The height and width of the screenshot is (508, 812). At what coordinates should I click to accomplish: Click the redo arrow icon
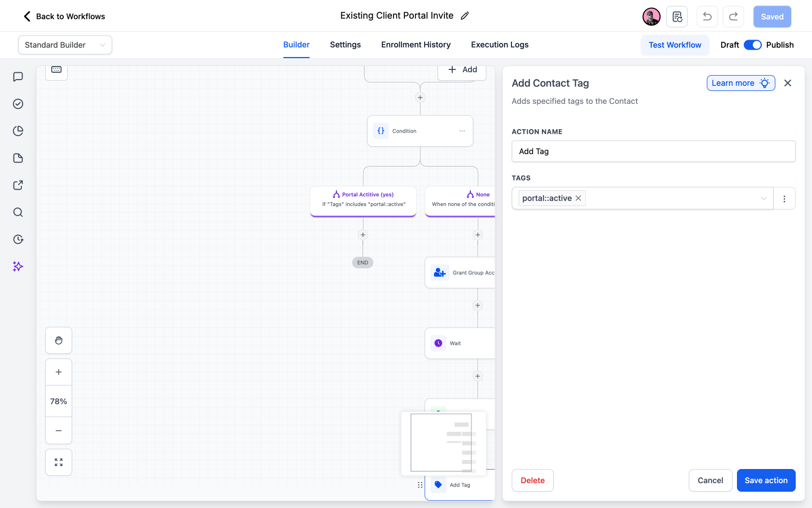click(733, 16)
